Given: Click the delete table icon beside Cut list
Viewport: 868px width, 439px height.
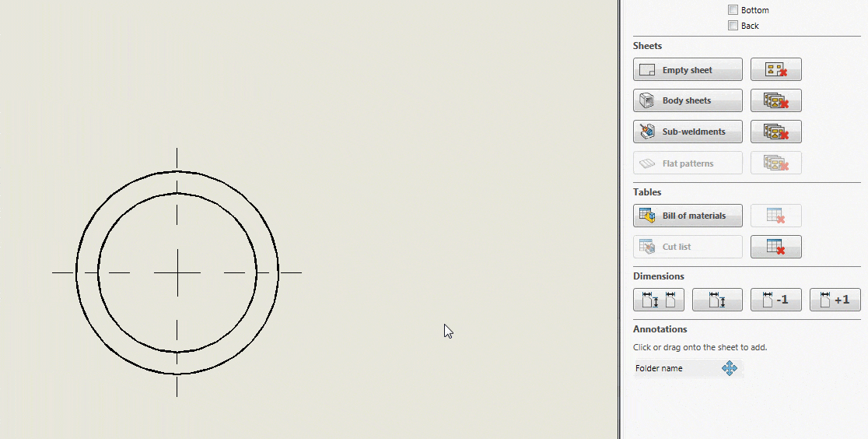Looking at the screenshot, I should tap(775, 247).
